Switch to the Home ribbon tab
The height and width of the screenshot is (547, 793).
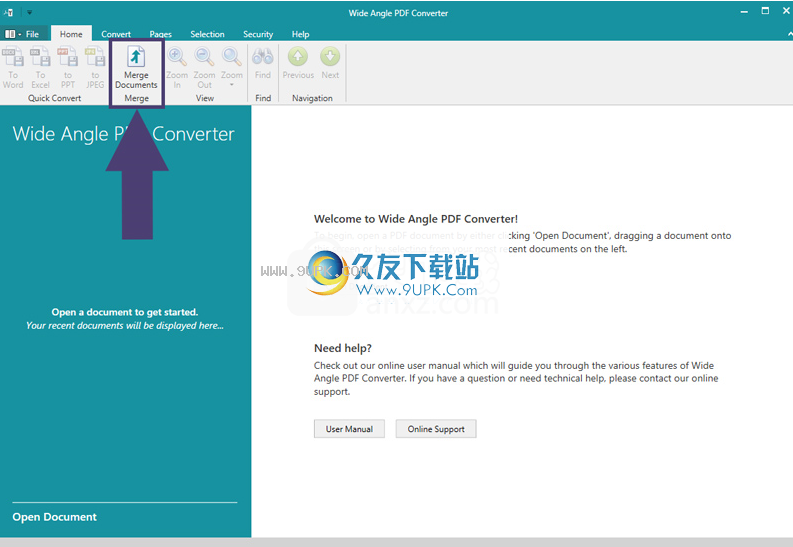[71, 34]
